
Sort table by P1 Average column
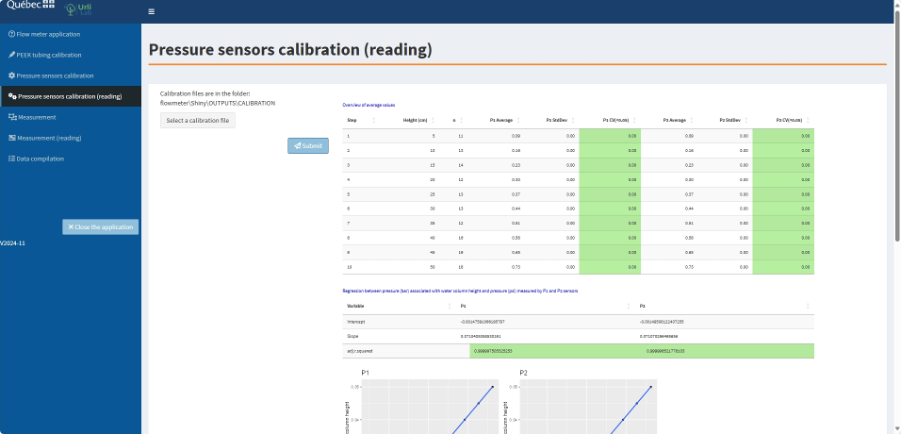[505, 120]
